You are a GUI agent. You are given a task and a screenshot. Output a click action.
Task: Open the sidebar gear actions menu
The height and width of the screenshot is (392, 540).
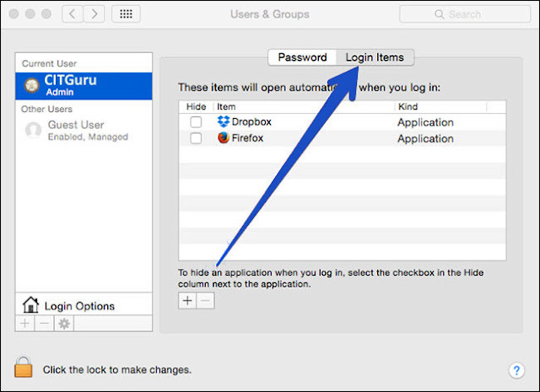point(63,324)
